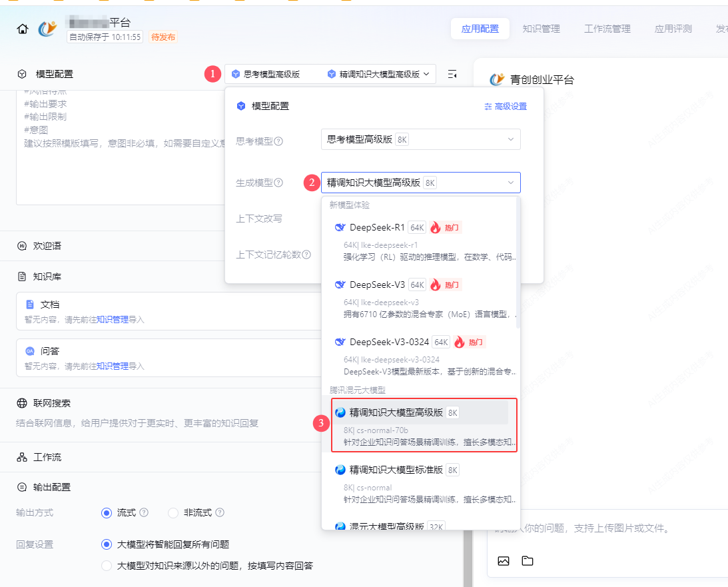Image resolution: width=728 pixels, height=587 pixels.
Task: Select 流式 output radio button
Action: point(107,512)
